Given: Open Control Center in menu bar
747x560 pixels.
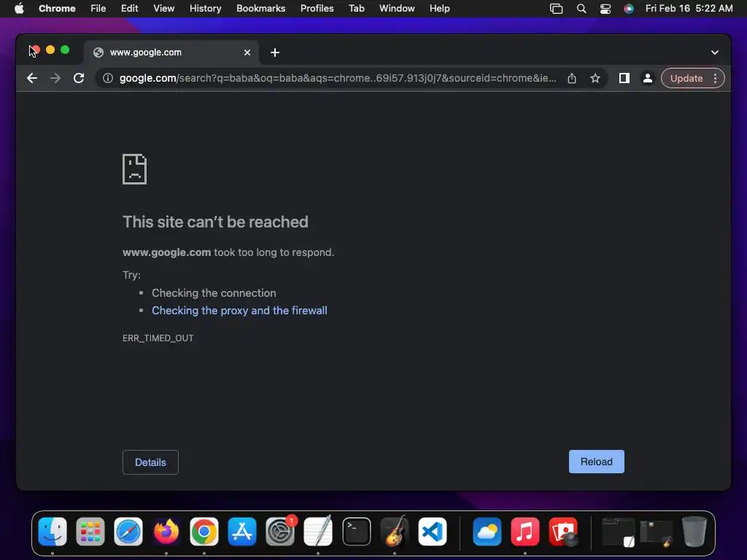Looking at the screenshot, I should coord(605,9).
